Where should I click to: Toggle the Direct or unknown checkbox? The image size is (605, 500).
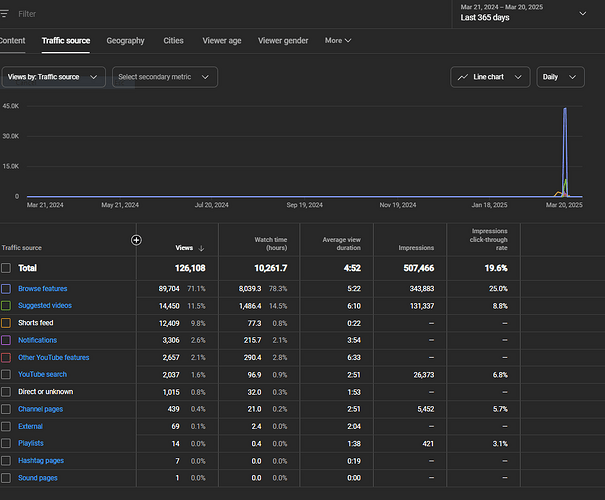[x=6, y=392]
